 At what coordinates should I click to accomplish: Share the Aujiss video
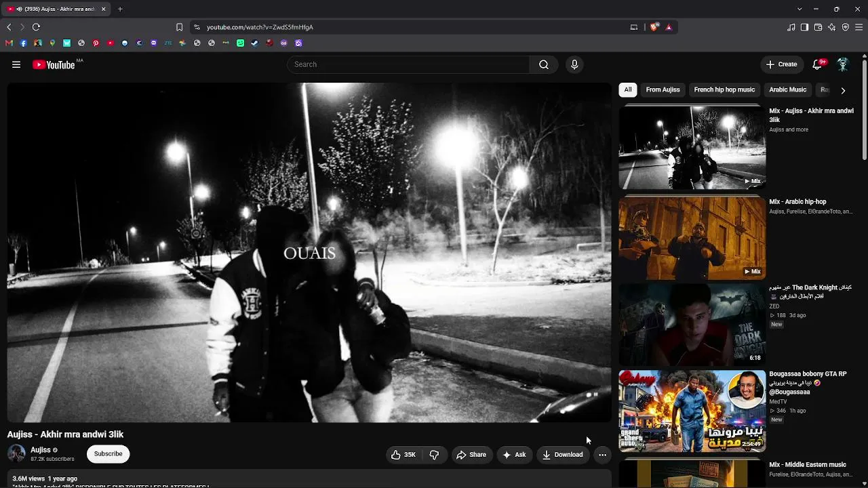click(471, 455)
